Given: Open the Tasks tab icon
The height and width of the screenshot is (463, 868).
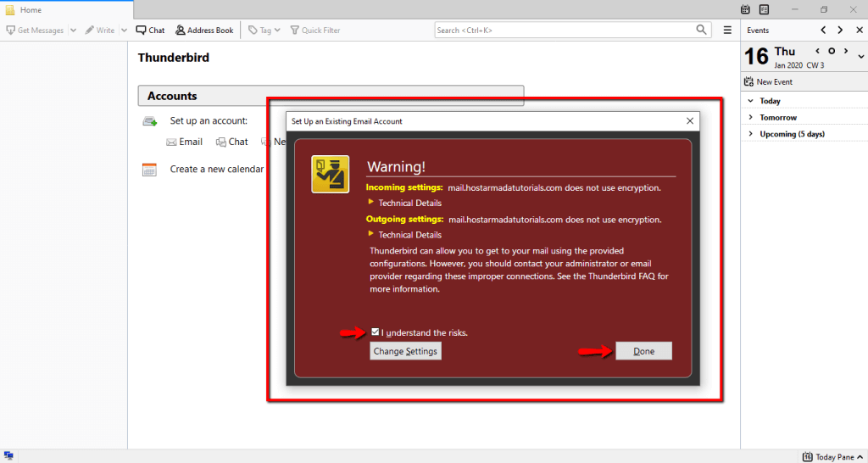Looking at the screenshot, I should pos(764,9).
